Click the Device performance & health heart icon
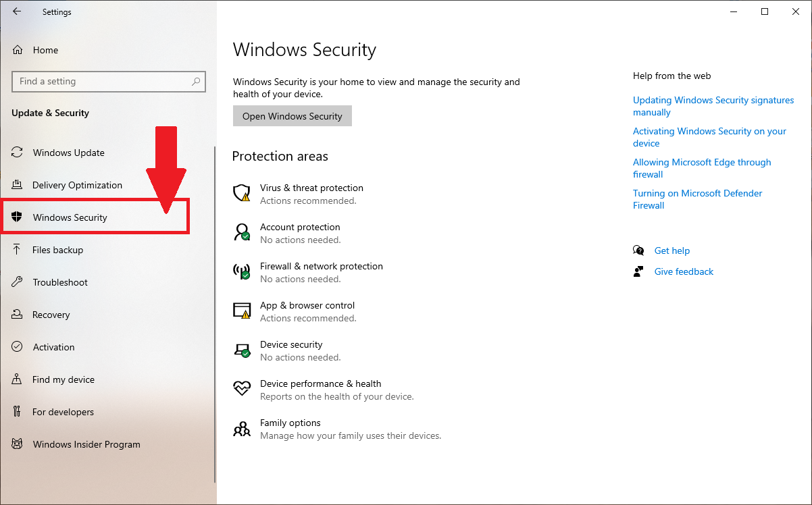The image size is (812, 505). (x=241, y=389)
